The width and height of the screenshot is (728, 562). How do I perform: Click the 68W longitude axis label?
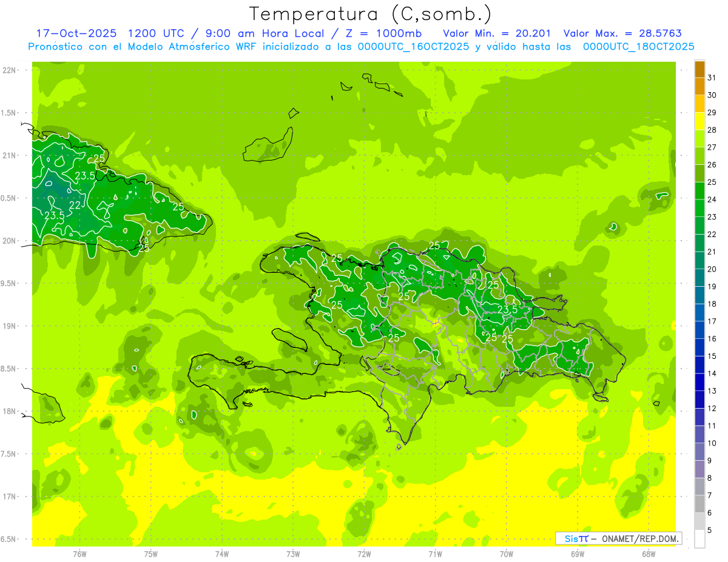pyautogui.click(x=649, y=554)
